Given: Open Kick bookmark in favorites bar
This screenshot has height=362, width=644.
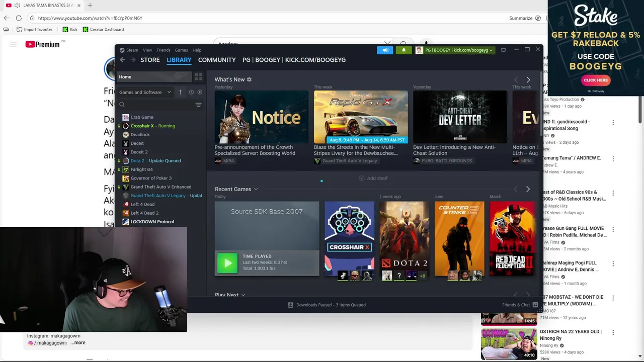Looking at the screenshot, I should pyautogui.click(x=69, y=30).
